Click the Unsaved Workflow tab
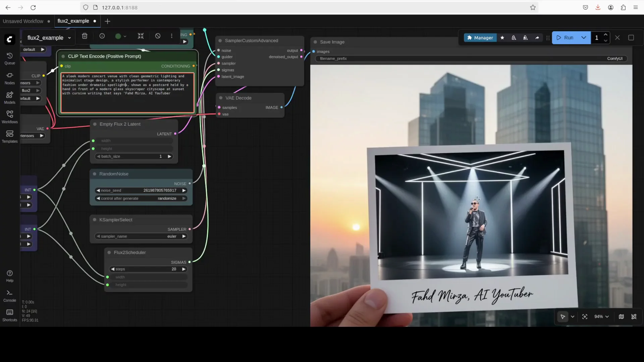Viewport: 644px width, 362px height. [23, 21]
